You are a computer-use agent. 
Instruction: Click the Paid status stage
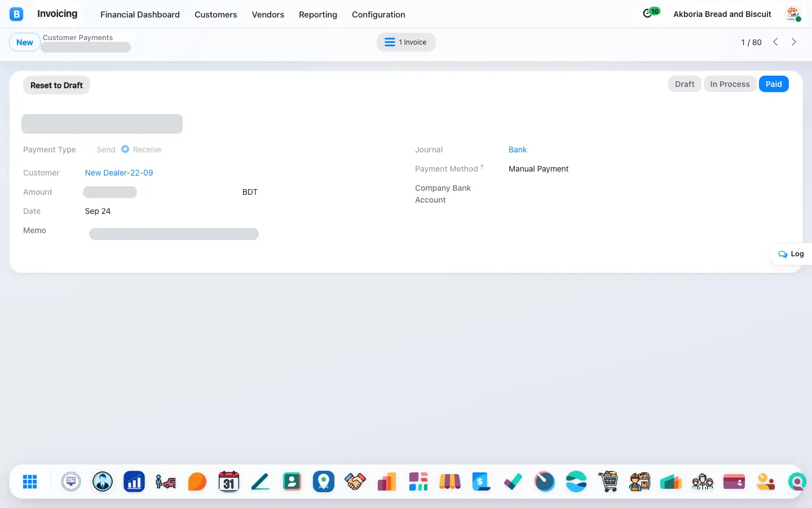pyautogui.click(x=774, y=84)
